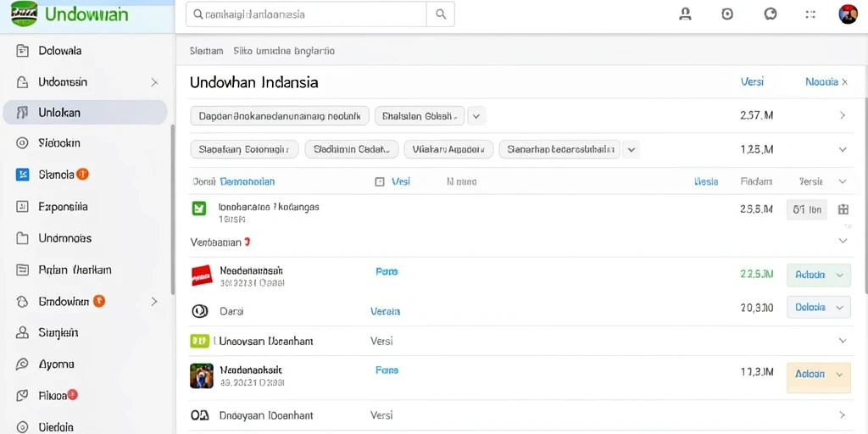This screenshot has width=868, height=434.
Task: Click the chevron on the 2,57 M row
Action: click(x=843, y=115)
